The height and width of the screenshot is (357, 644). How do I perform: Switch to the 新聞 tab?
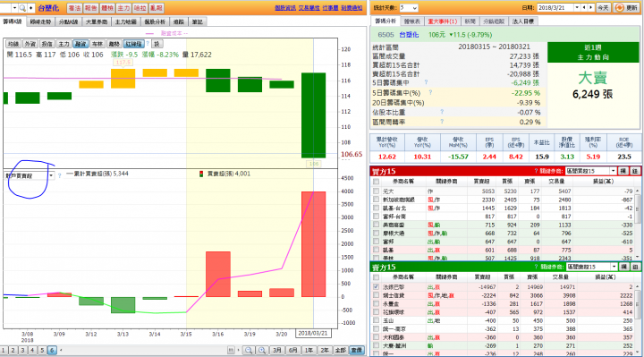click(470, 21)
